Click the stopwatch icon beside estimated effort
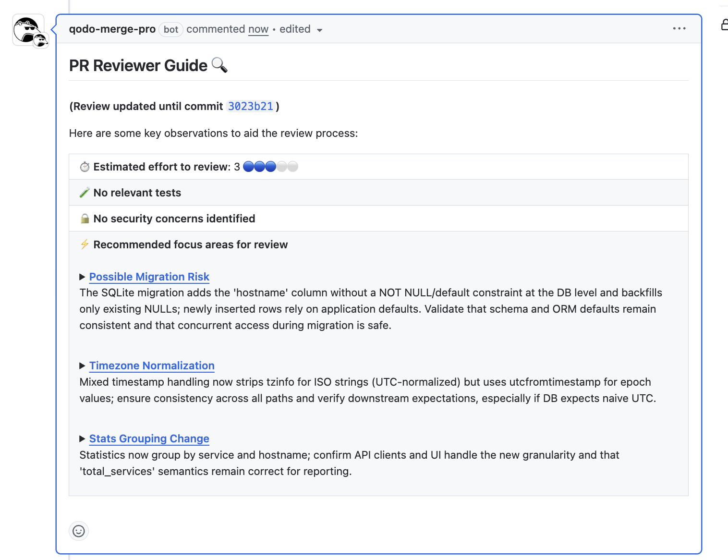The width and height of the screenshot is (728, 560). click(x=85, y=167)
